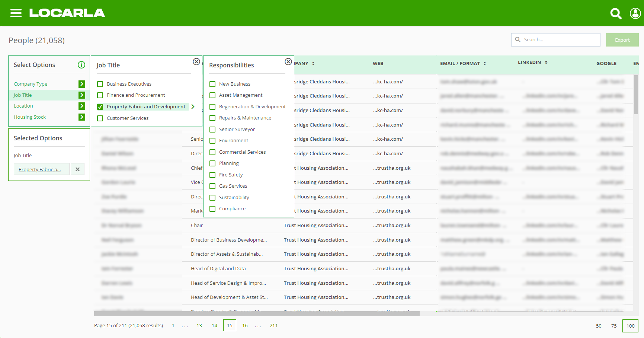Click 'Head of Service Design & Impro...' cell
The height and width of the screenshot is (338, 644).
[228, 283]
